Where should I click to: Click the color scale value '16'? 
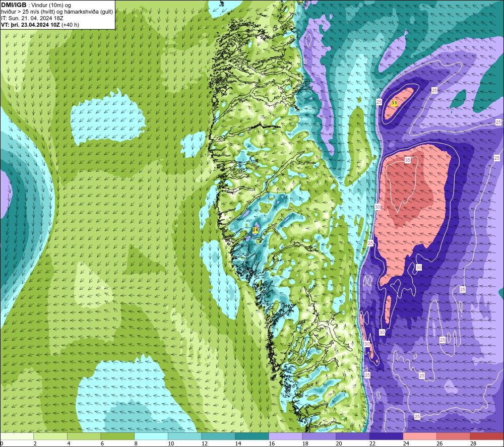[272, 443]
